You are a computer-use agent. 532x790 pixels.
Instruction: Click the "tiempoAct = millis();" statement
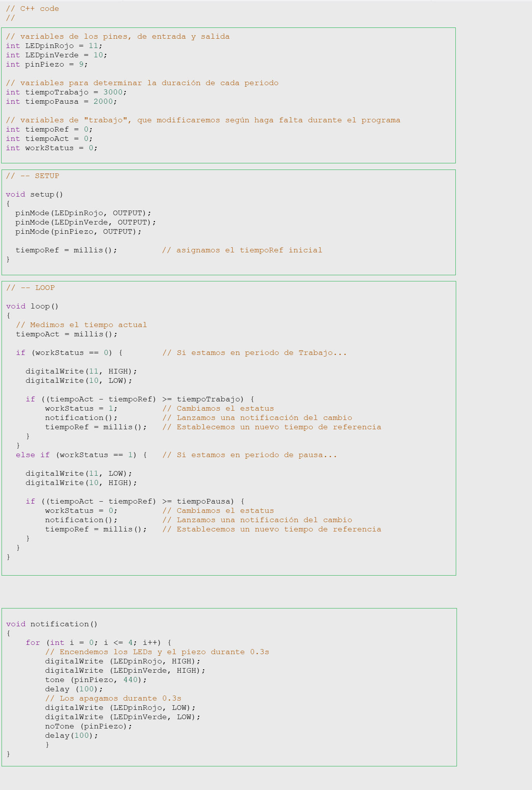(66, 334)
